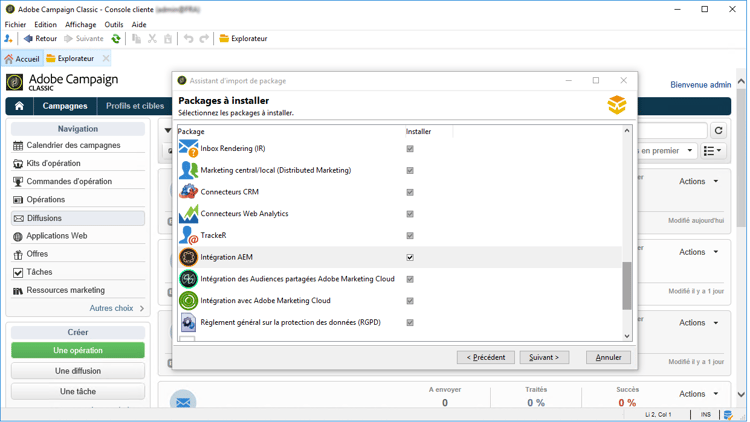Click the package list scroll-up arrow

click(x=627, y=131)
